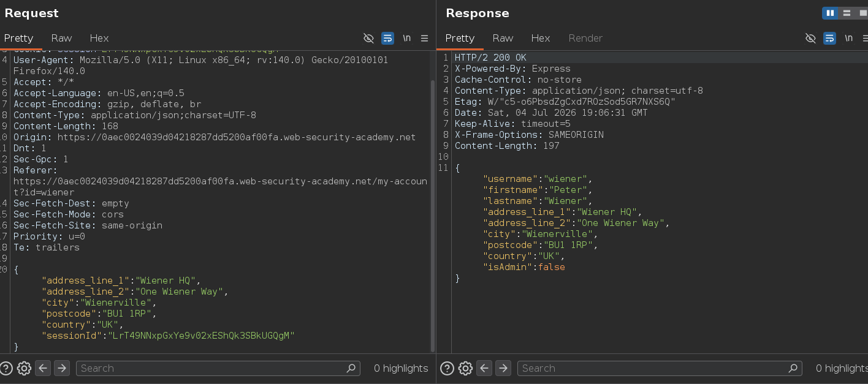868x384 pixels.
Task: Open the Response panel hamburger menu
Action: tap(866, 38)
